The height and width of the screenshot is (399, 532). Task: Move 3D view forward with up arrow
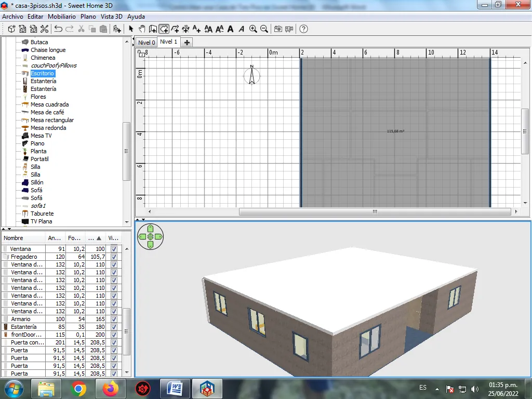[150, 229]
